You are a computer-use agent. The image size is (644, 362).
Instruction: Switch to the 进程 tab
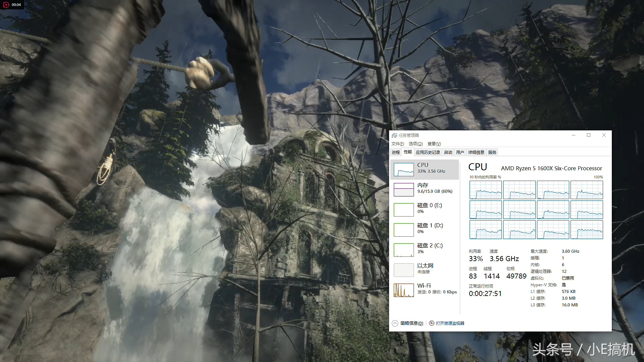(396, 153)
